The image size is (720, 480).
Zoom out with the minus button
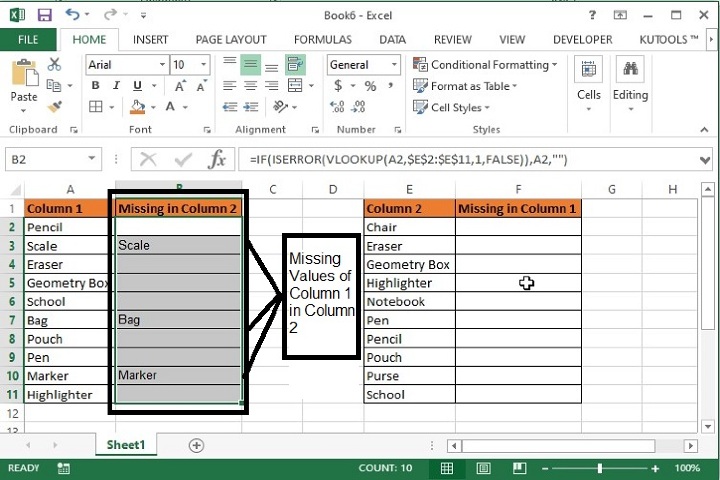point(545,469)
